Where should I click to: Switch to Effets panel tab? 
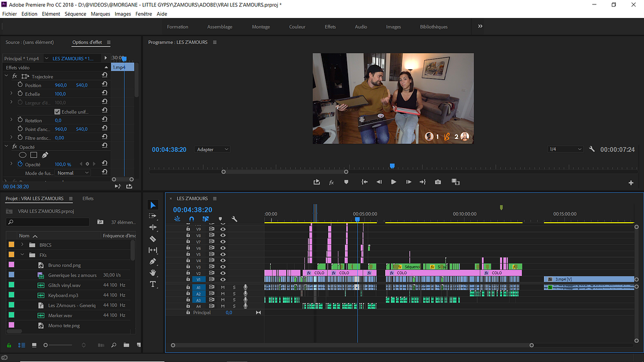pos(88,199)
